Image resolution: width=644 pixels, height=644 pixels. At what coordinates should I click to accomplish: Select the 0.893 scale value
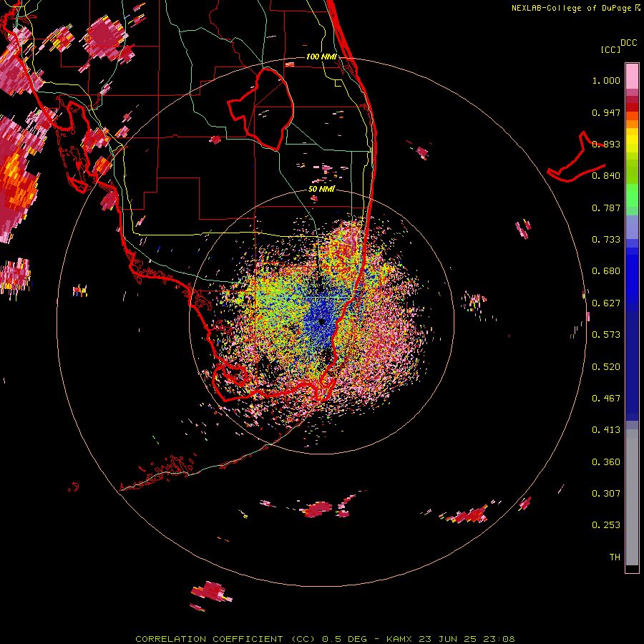[606, 144]
